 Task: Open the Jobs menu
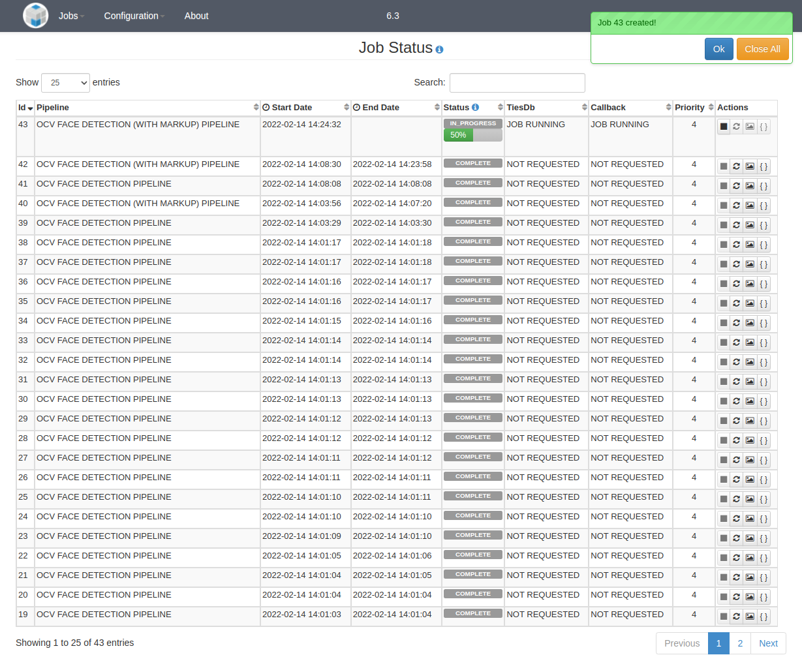[x=71, y=16]
